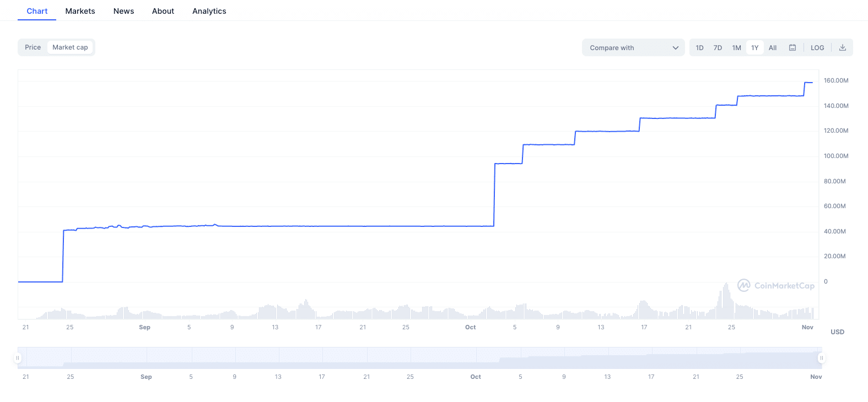Open the Markets tab
This screenshot has height=402, width=868.
coord(80,11)
